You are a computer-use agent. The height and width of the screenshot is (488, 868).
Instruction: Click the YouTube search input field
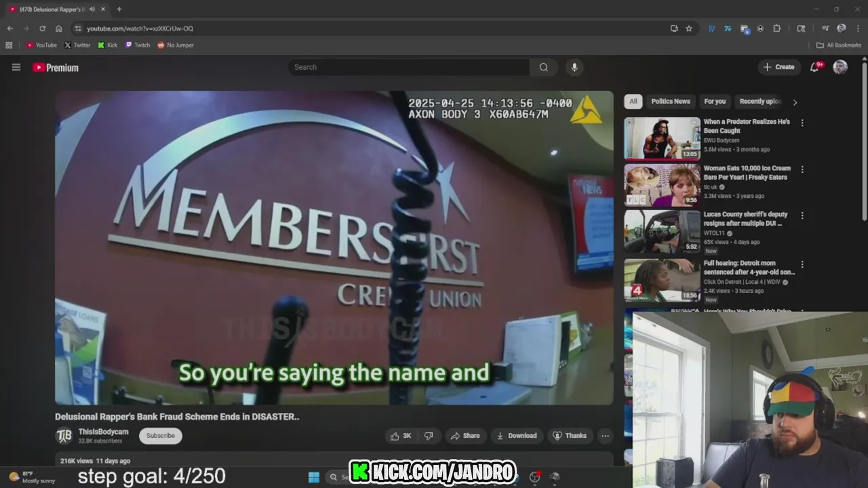[409, 67]
